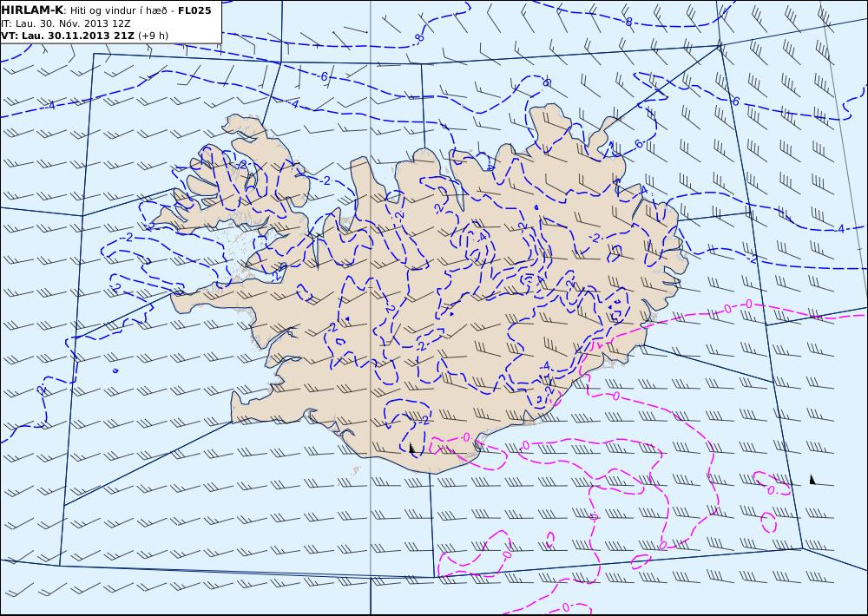Click the '(+9 h)' forecast offset text
This screenshot has width=868, height=616.
tap(153, 36)
